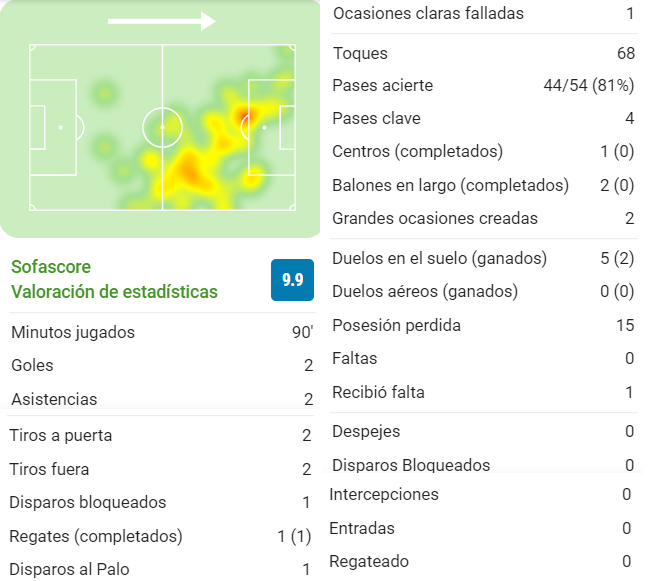Image resolution: width=650 pixels, height=581 pixels.
Task: Click the attack direction arrow above pitch
Action: click(x=162, y=21)
